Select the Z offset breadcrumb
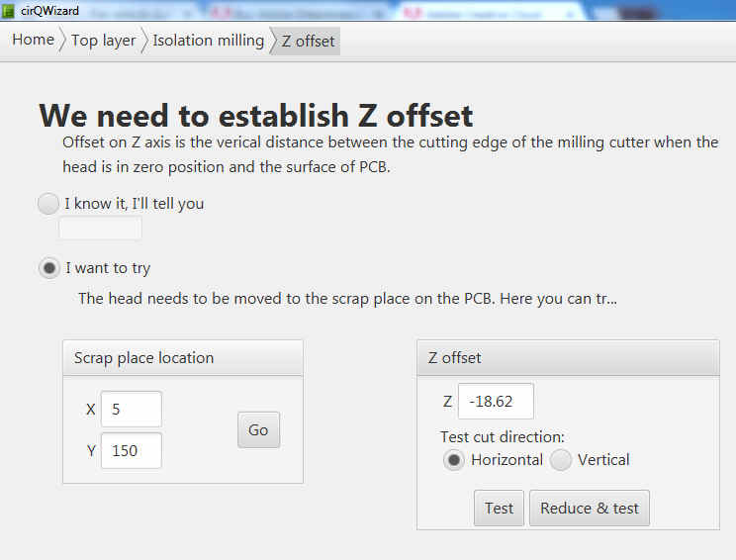Viewport: 736px width, 560px height. [x=308, y=42]
